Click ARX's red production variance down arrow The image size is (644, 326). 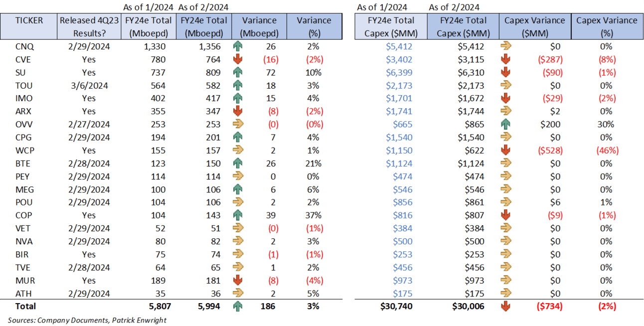(238, 111)
